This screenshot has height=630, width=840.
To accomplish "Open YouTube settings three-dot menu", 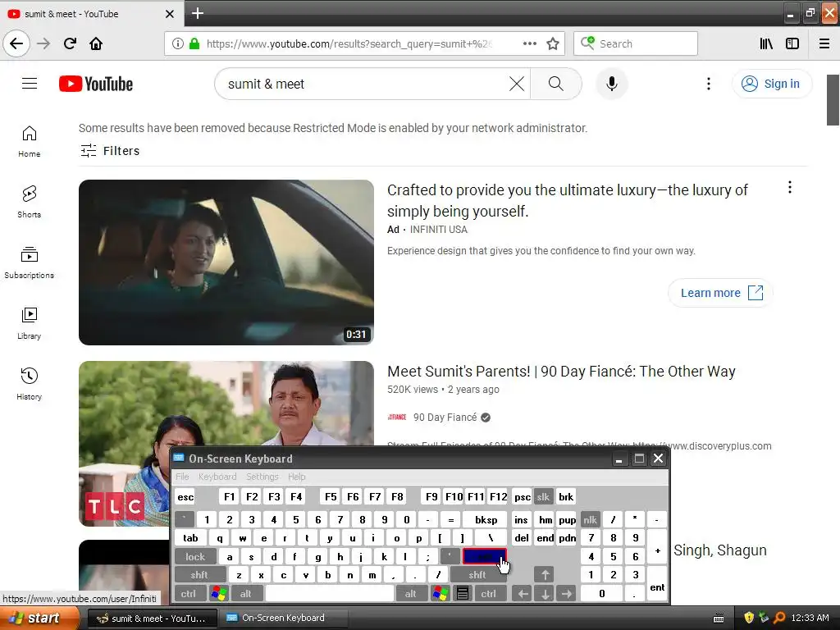I will click(708, 84).
